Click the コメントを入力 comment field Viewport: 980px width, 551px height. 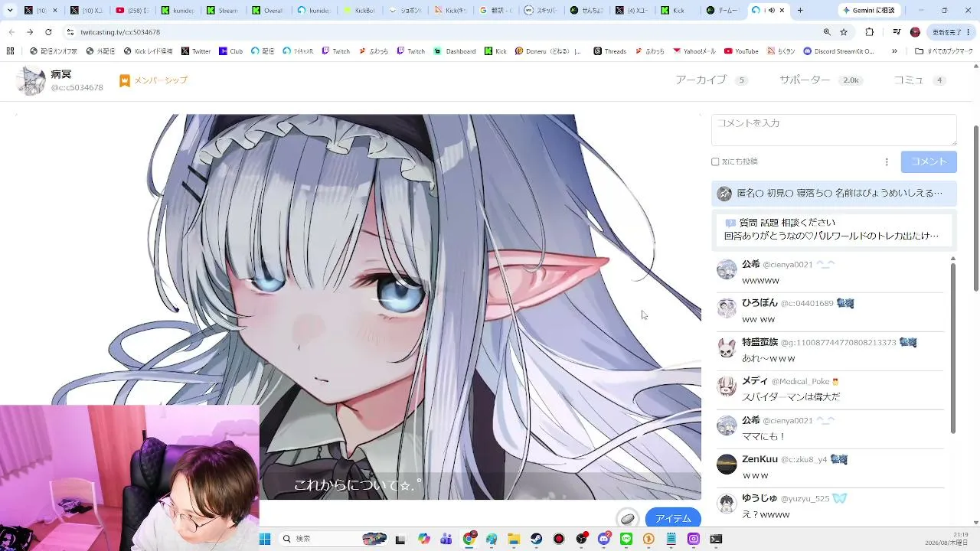(834, 130)
